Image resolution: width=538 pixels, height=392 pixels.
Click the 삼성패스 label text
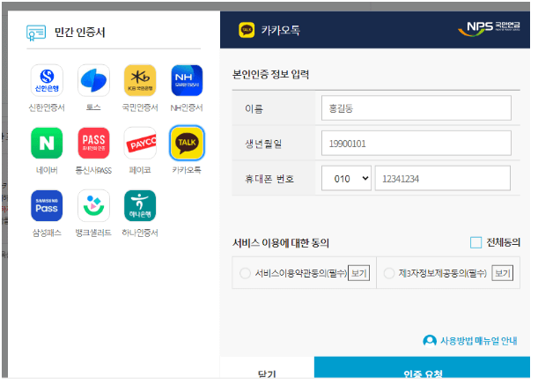47,233
